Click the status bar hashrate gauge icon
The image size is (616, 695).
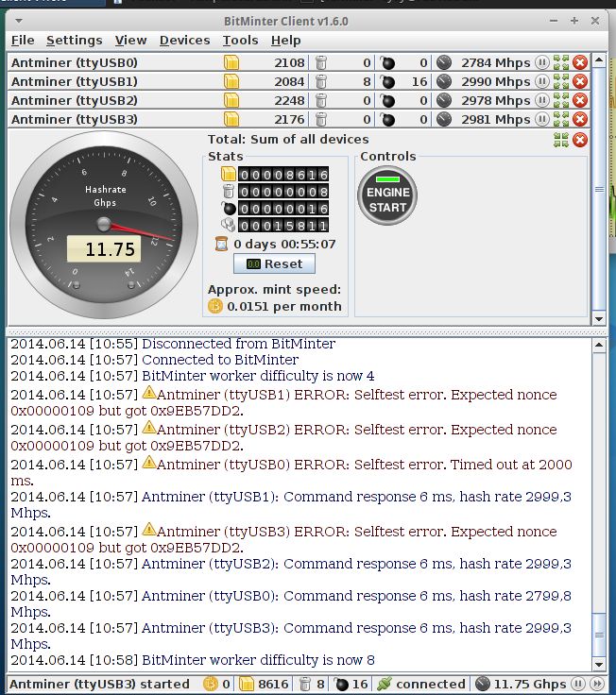click(x=483, y=684)
